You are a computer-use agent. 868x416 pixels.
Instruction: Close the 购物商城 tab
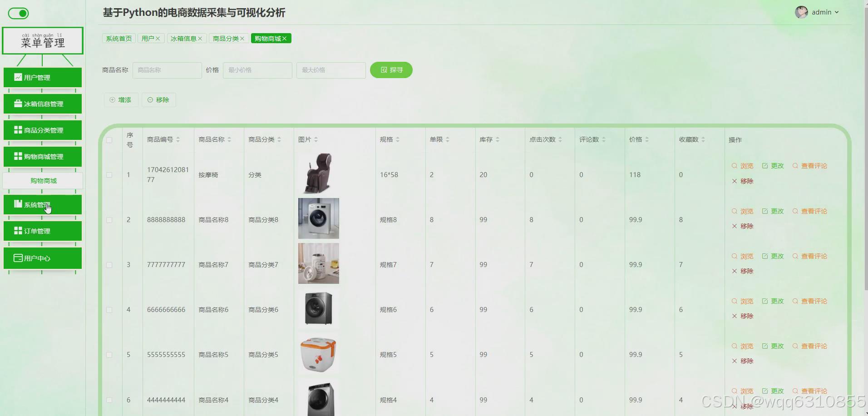point(284,39)
